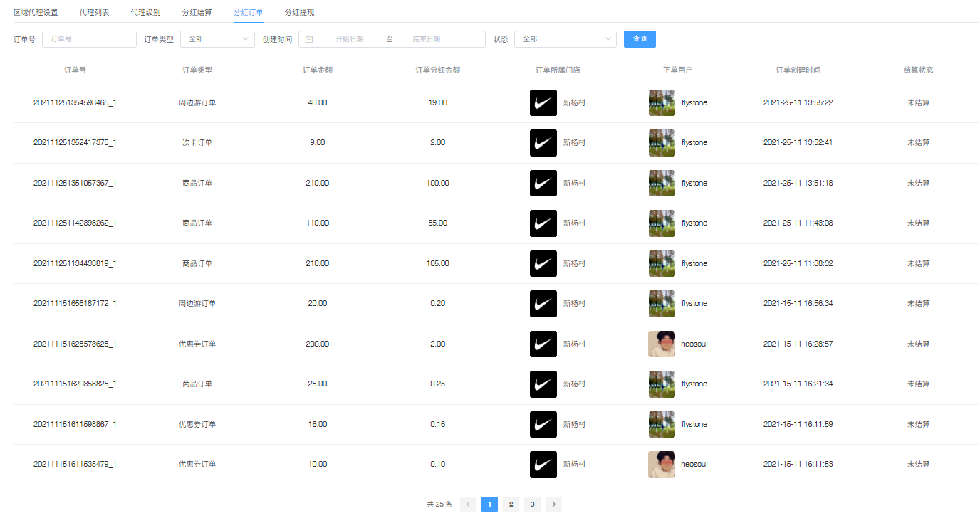Open the 状态 filter dropdown
Screen dimensions: 980x518
click(x=565, y=39)
